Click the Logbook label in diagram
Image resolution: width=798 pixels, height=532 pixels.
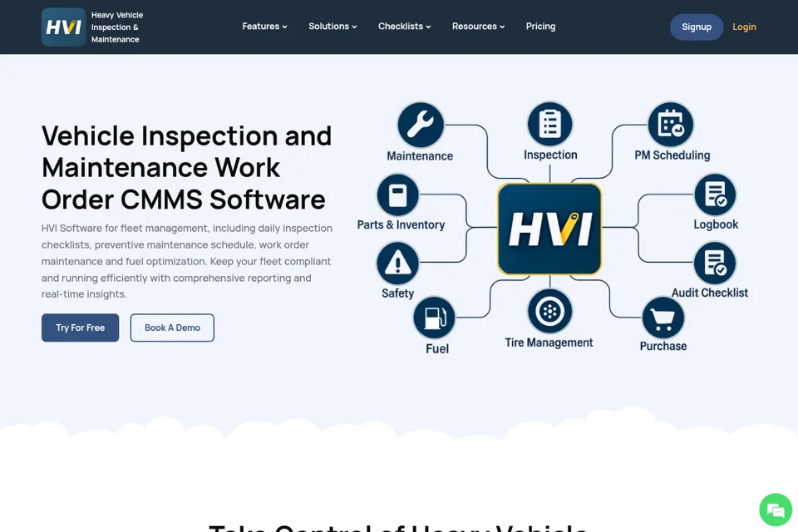(716, 224)
